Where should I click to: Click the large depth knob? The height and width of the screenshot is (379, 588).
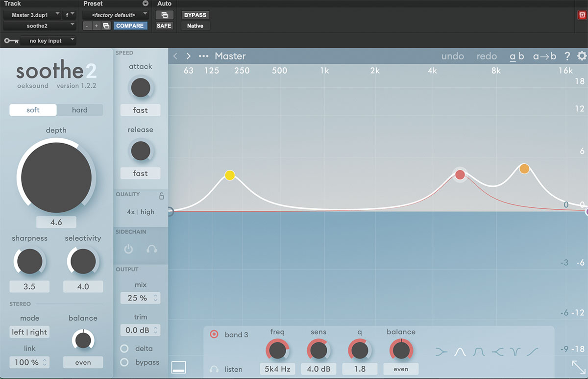point(56,177)
